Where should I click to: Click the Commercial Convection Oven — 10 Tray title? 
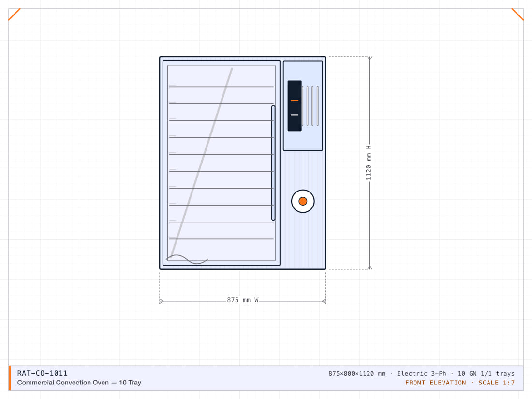click(x=79, y=383)
